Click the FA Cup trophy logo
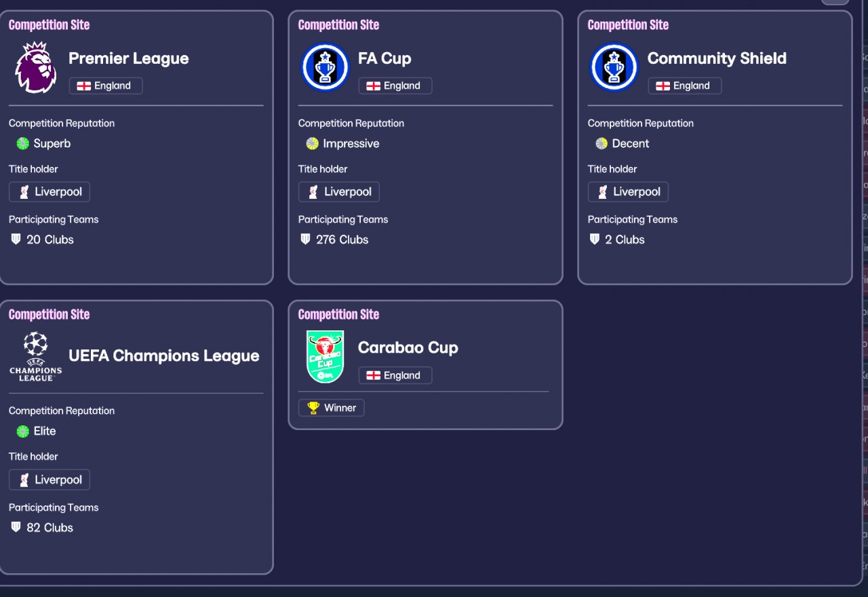The image size is (868, 597). tap(325, 67)
